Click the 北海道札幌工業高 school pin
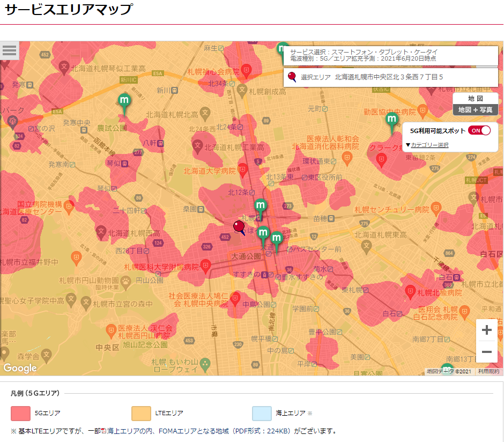This screenshot has width=504, height=442. pos(197,146)
